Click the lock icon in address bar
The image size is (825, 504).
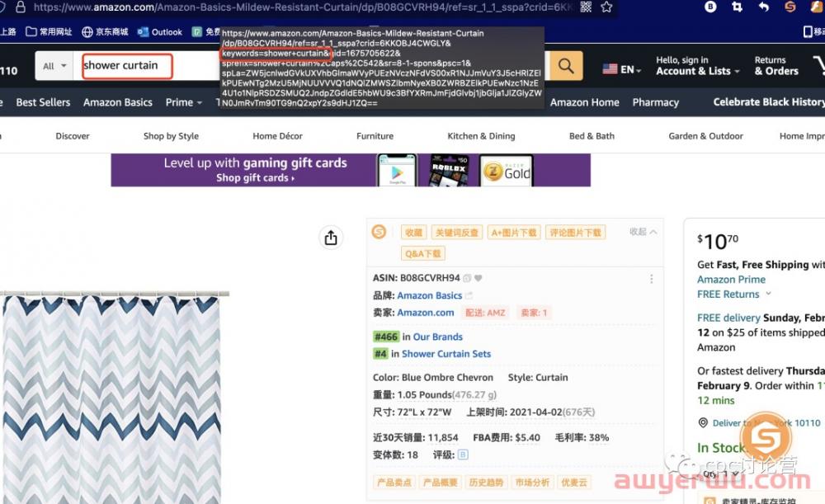pyautogui.click(x=21, y=7)
